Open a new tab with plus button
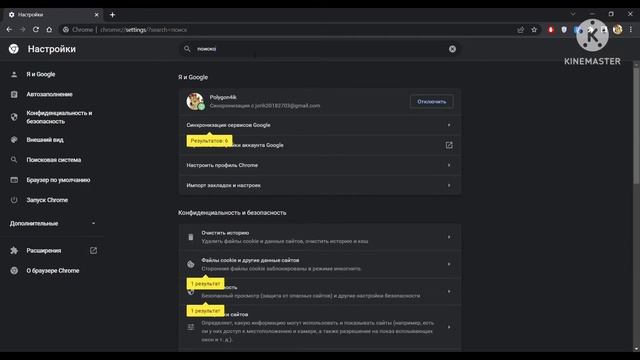The width and height of the screenshot is (640, 360). [112, 15]
